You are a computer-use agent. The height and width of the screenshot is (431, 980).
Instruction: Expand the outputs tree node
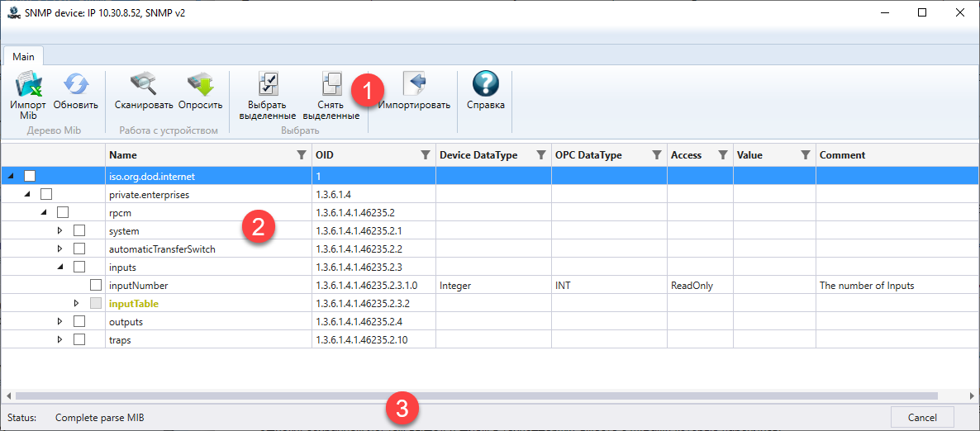[60, 322]
